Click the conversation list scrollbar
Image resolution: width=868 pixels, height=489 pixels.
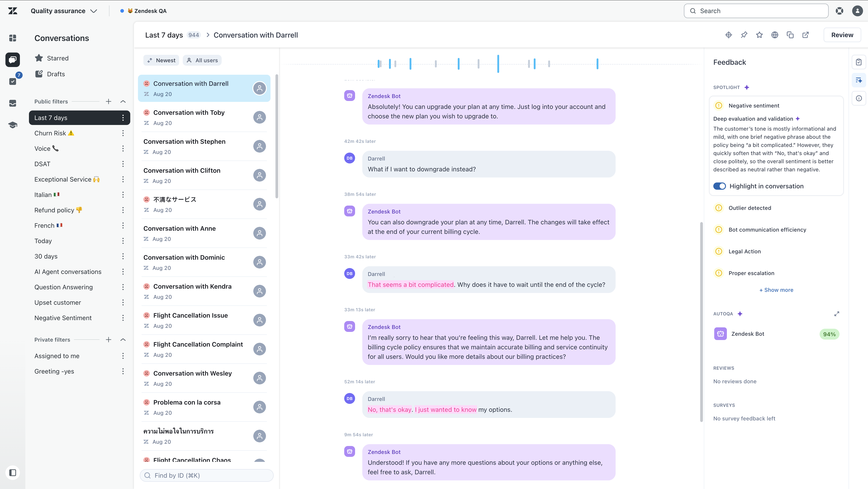pyautogui.click(x=277, y=136)
